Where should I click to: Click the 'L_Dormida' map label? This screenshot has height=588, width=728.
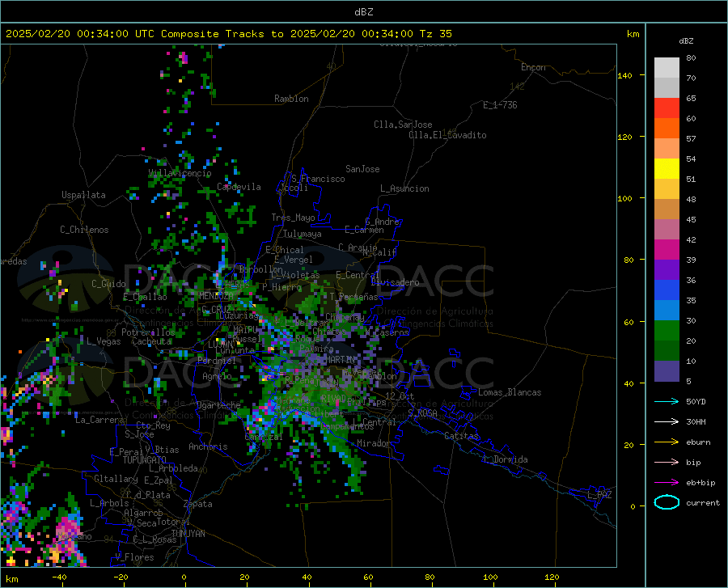pyautogui.click(x=505, y=459)
